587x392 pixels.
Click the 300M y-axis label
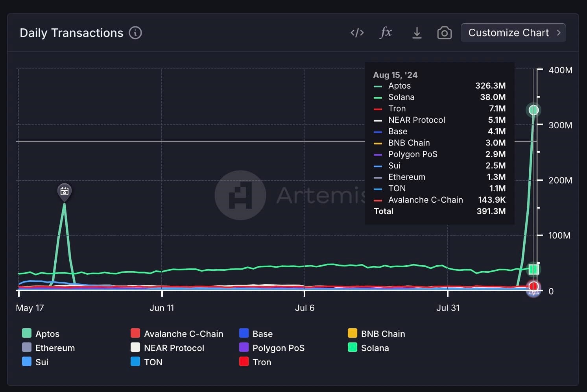point(560,125)
